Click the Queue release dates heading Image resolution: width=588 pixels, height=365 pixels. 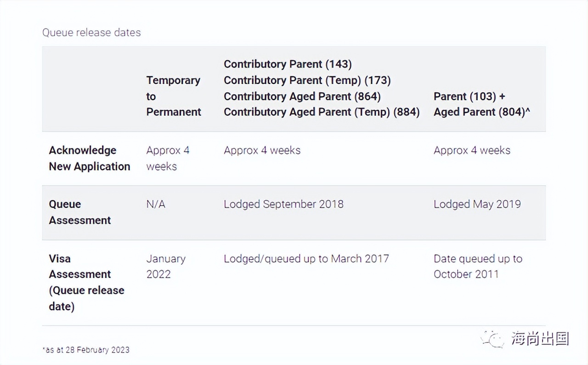click(x=91, y=33)
